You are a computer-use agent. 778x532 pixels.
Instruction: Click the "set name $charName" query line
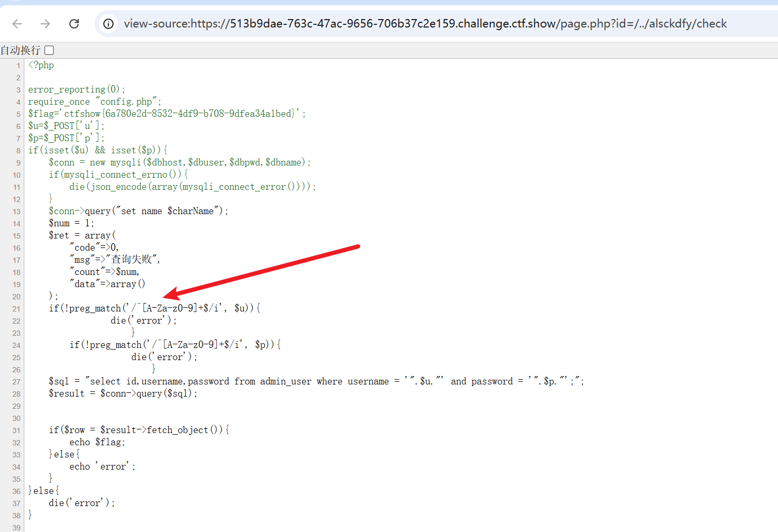point(139,211)
